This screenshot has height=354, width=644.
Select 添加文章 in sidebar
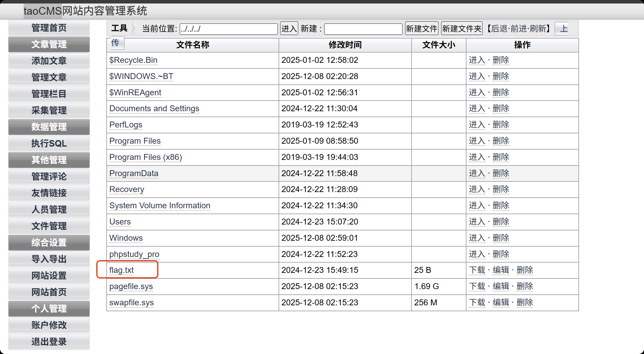(49, 61)
